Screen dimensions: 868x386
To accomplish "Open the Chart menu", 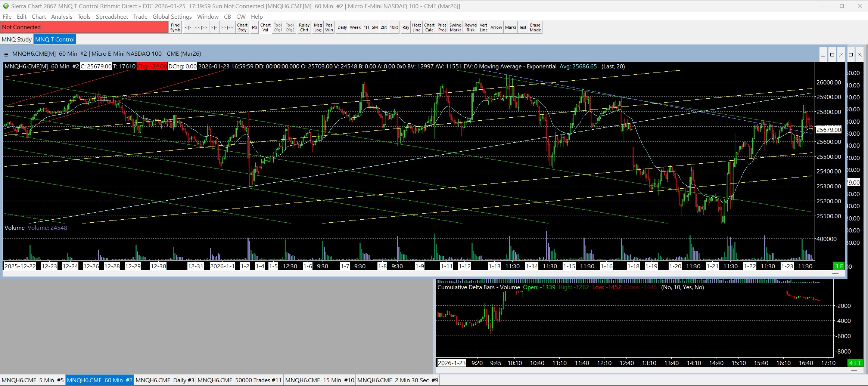I will [x=39, y=16].
